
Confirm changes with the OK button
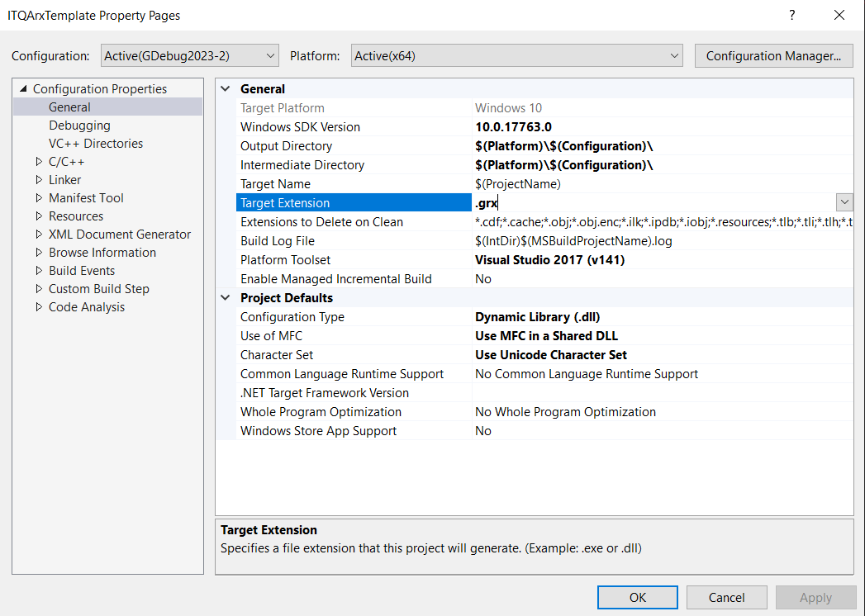pos(637,597)
